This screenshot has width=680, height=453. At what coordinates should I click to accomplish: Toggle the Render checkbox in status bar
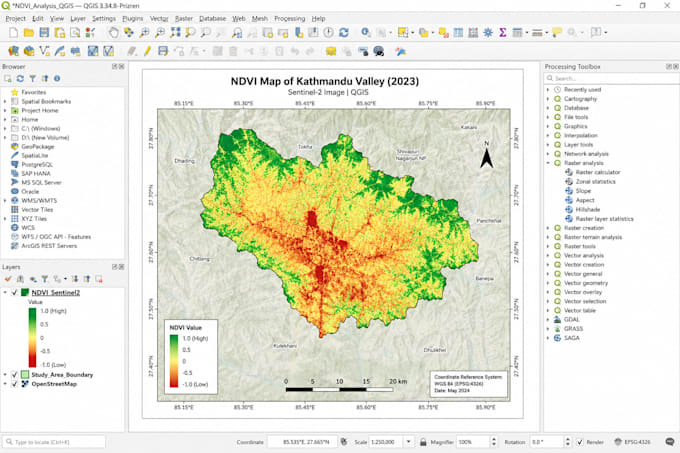(580, 442)
